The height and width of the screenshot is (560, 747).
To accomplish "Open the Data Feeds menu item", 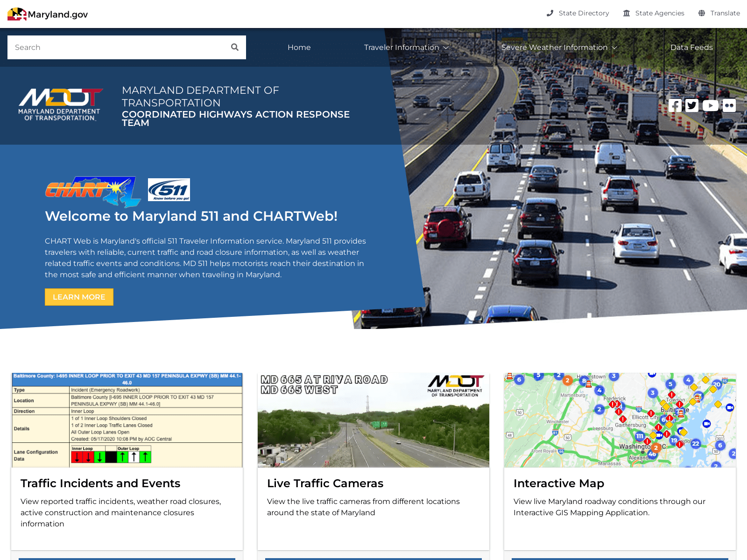I will [691, 47].
